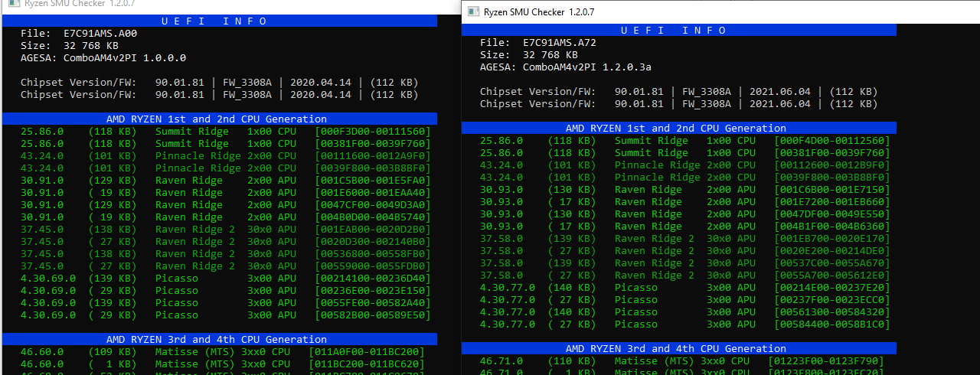The width and height of the screenshot is (980, 375).
Task: Select address range [0055A700-005612E0]
Action: click(832, 276)
